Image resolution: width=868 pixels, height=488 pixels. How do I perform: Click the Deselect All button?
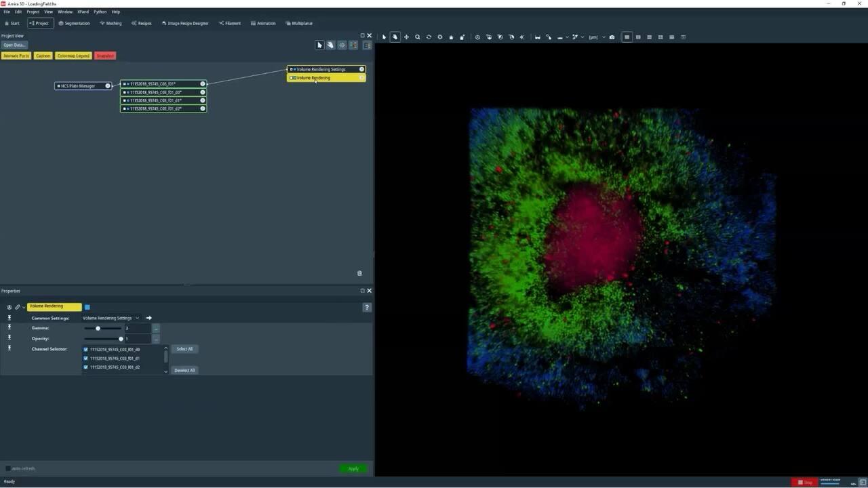[184, 370]
